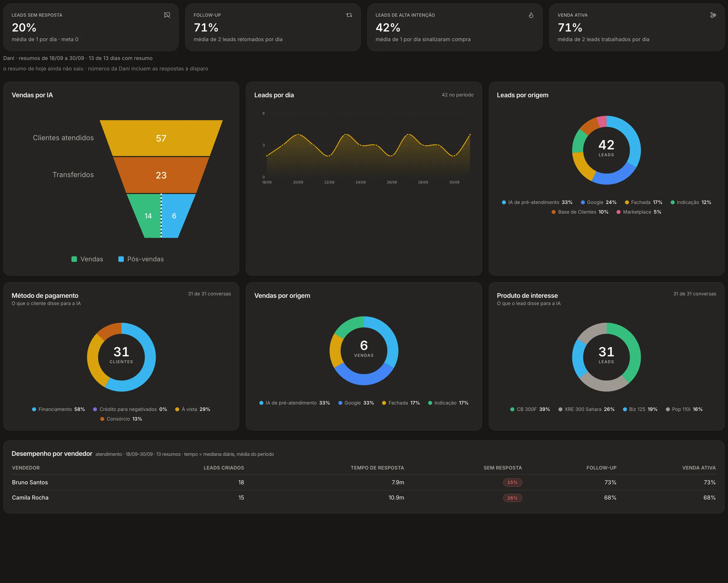Click the Transferidos funnel segment 23

click(161, 175)
